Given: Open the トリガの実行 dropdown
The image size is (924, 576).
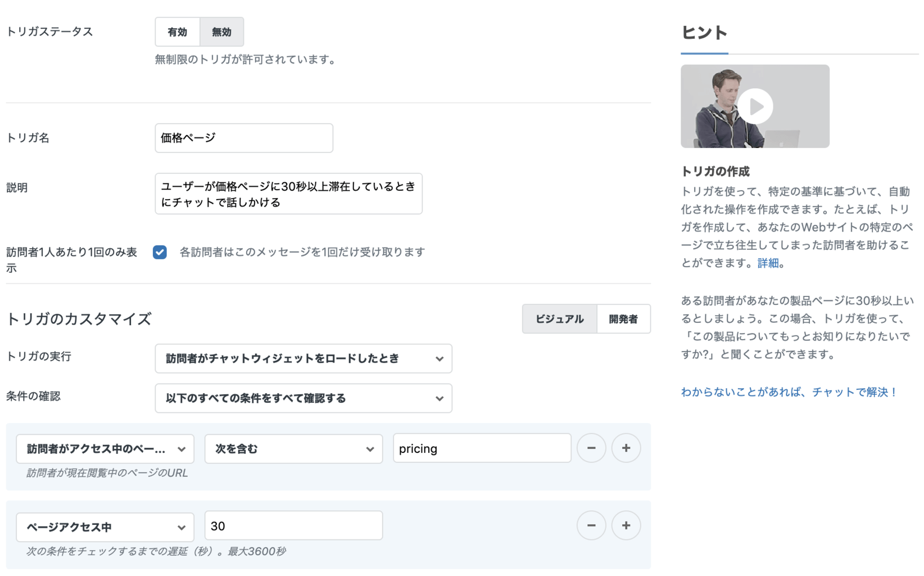Looking at the screenshot, I should (x=303, y=359).
